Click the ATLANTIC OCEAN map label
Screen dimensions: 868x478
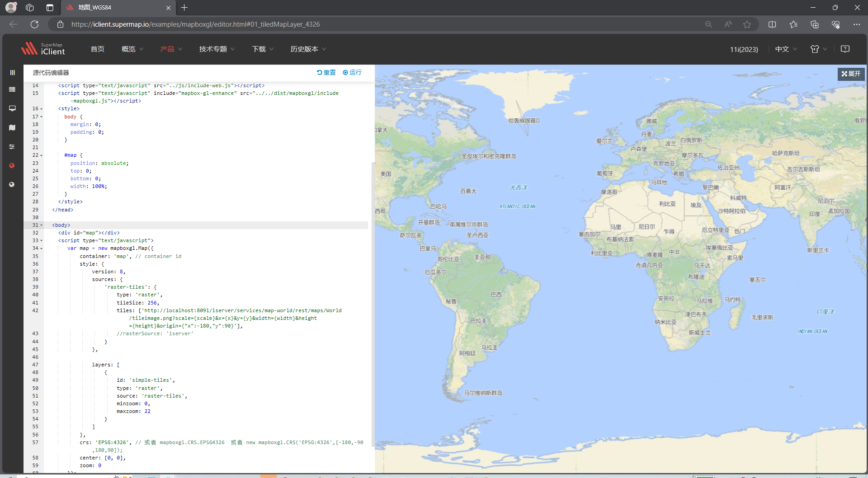pyautogui.click(x=517, y=206)
